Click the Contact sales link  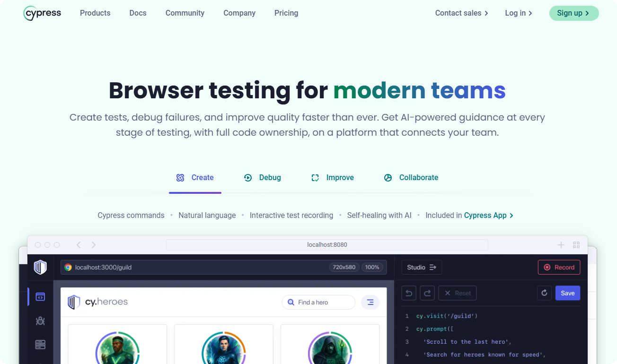click(x=462, y=13)
